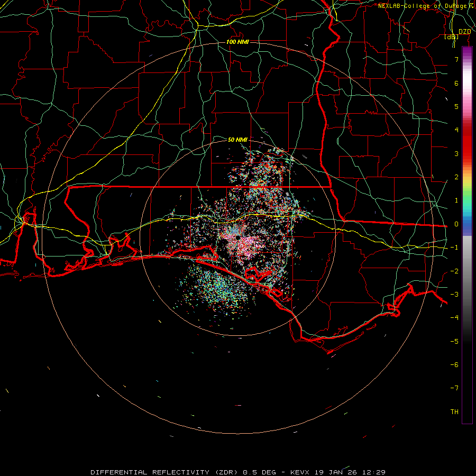Click the 0 value on the color scale
The width and height of the screenshot is (476, 476).
pyautogui.click(x=456, y=224)
